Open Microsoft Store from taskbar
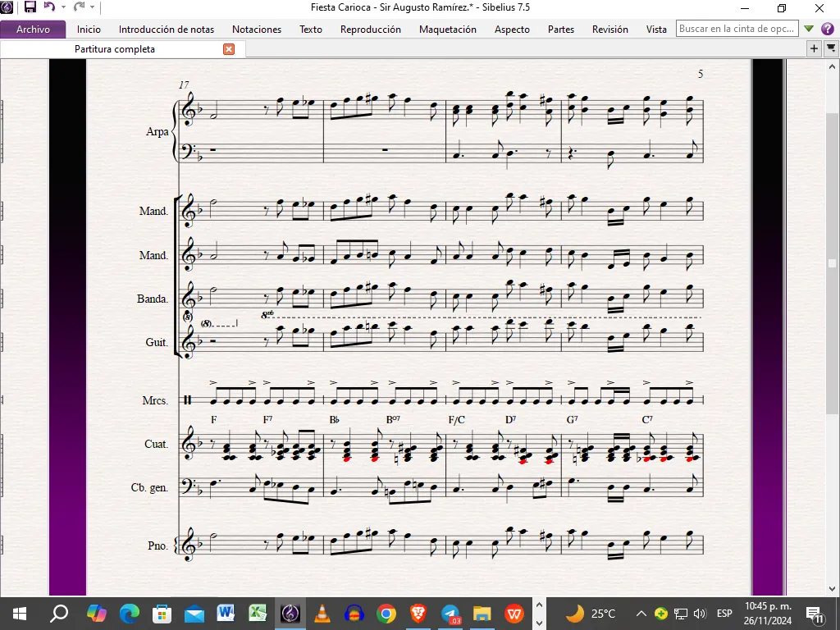840x630 pixels. pos(162,614)
